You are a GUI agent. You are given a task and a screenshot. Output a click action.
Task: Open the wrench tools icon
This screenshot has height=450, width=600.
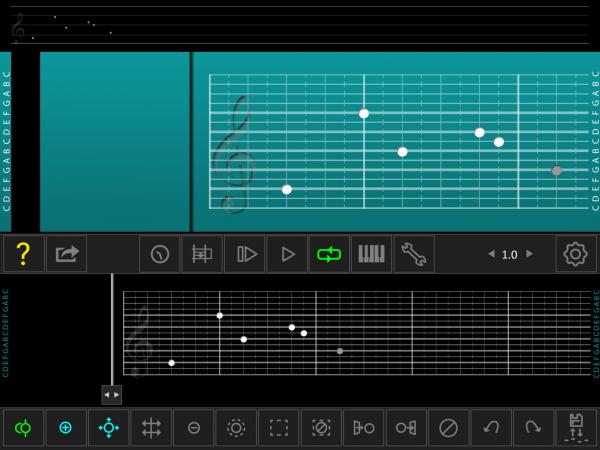pyautogui.click(x=414, y=254)
